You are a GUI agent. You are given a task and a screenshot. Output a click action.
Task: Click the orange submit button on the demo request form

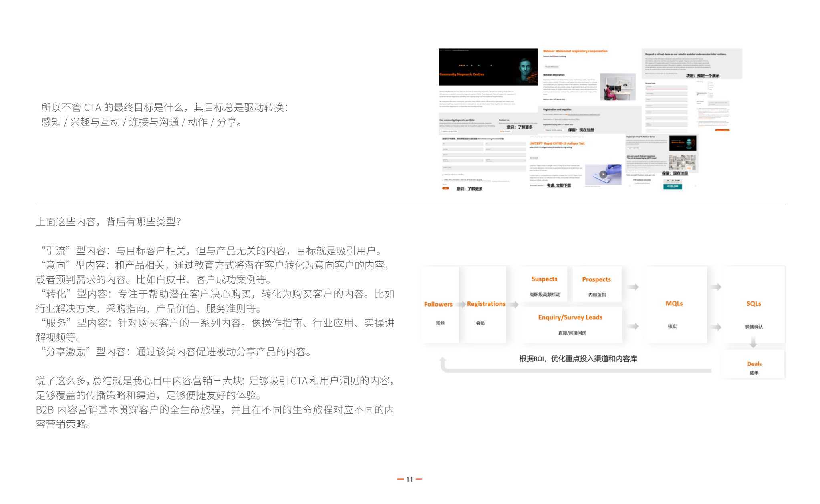tap(722, 130)
